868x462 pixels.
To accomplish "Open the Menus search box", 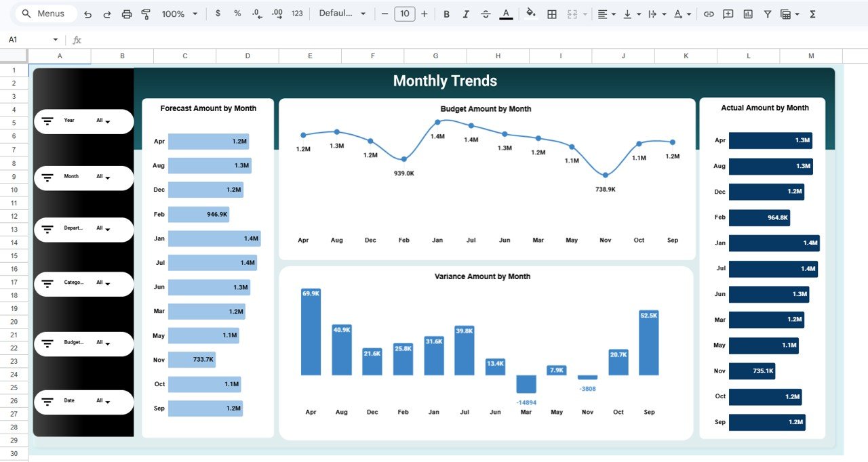I will (x=45, y=14).
